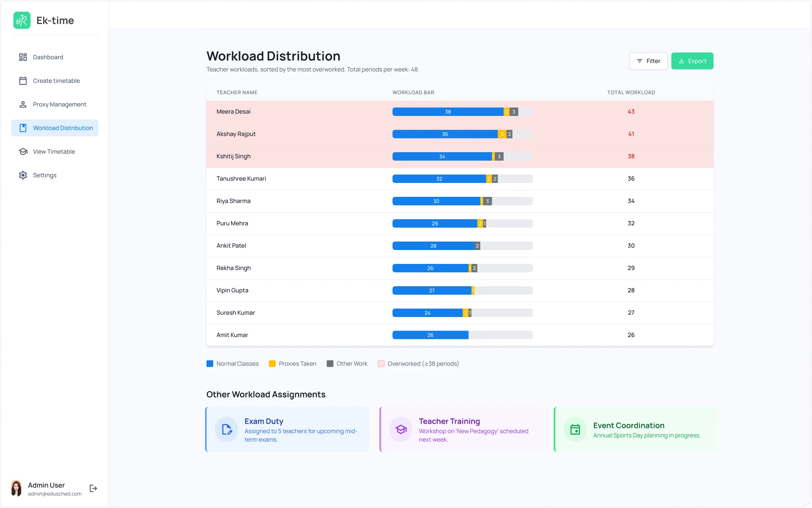Click the Workload Distribution page heading
This screenshot has height=508, width=812.
[x=273, y=56]
